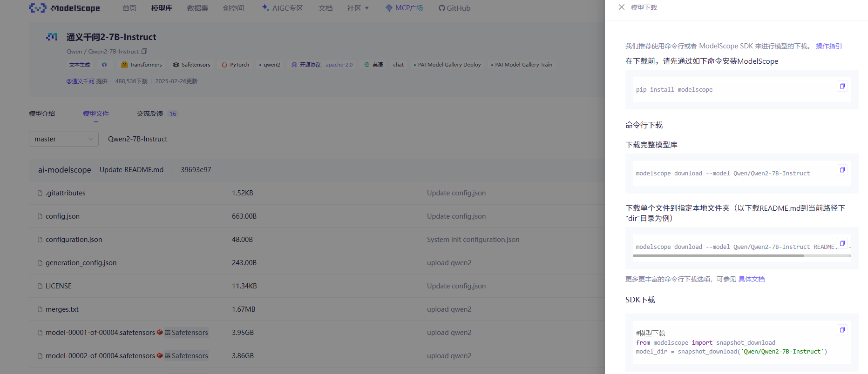
Task: Click the Update README.md commit message
Action: tap(131, 170)
